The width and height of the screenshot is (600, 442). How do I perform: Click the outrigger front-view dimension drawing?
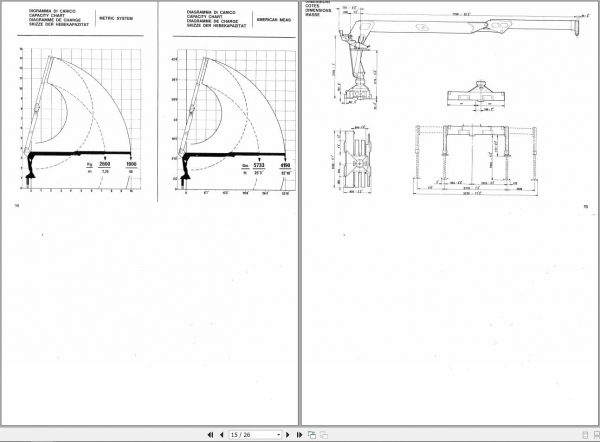(x=476, y=160)
